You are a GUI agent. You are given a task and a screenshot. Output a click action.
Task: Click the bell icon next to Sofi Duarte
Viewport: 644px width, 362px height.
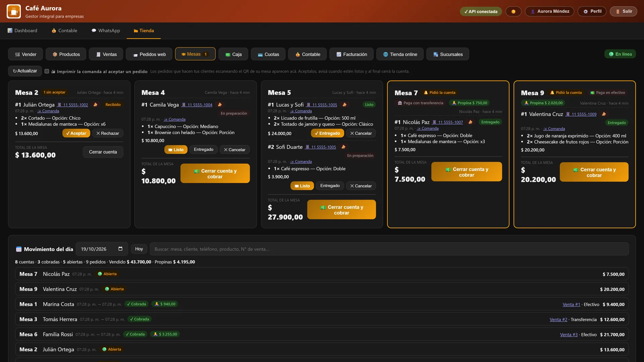[343, 147]
